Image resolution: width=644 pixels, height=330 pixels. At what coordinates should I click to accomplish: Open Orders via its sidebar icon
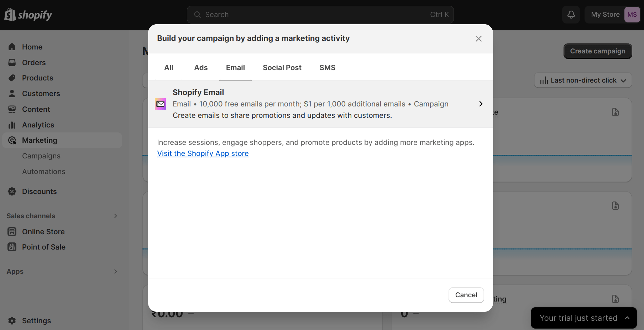pyautogui.click(x=12, y=62)
